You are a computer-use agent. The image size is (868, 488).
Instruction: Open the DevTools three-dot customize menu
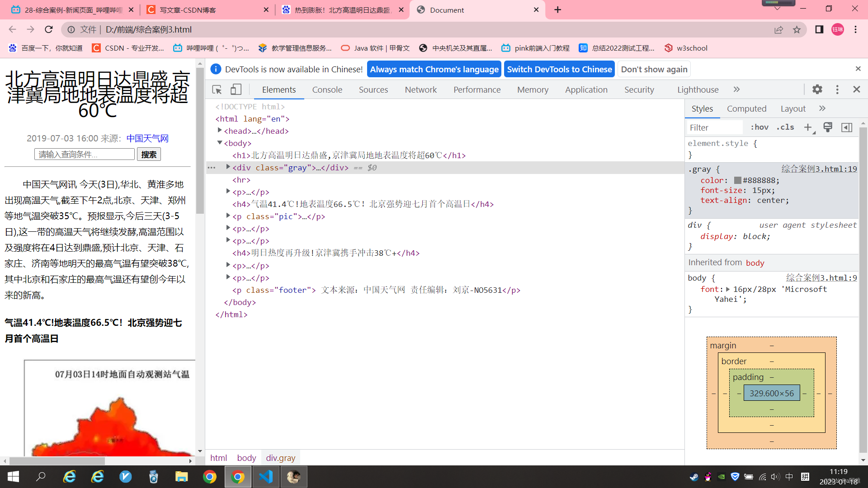tap(837, 89)
